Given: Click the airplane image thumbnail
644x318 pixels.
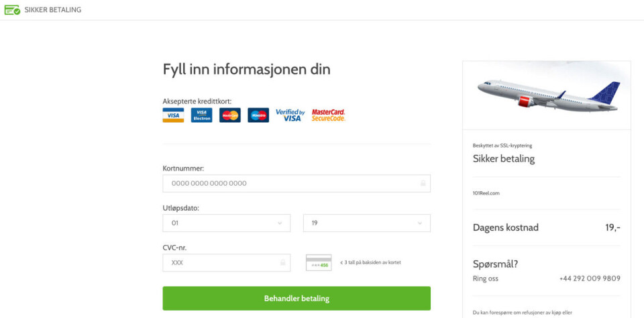Looking at the screenshot, I should click(547, 95).
